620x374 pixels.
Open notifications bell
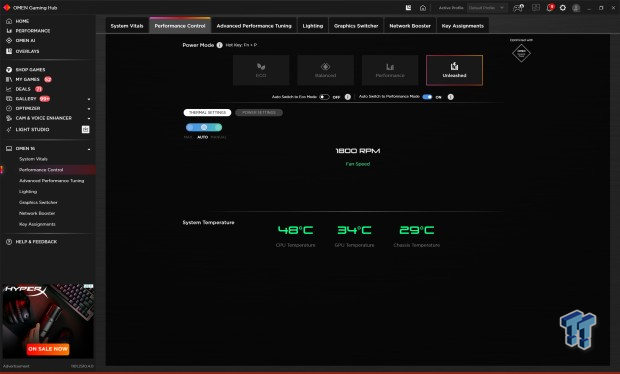coord(550,8)
